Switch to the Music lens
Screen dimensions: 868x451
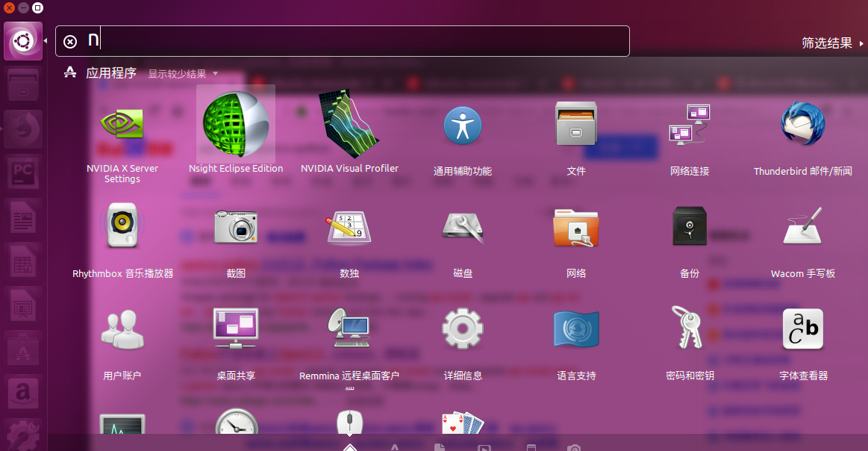(x=531, y=447)
